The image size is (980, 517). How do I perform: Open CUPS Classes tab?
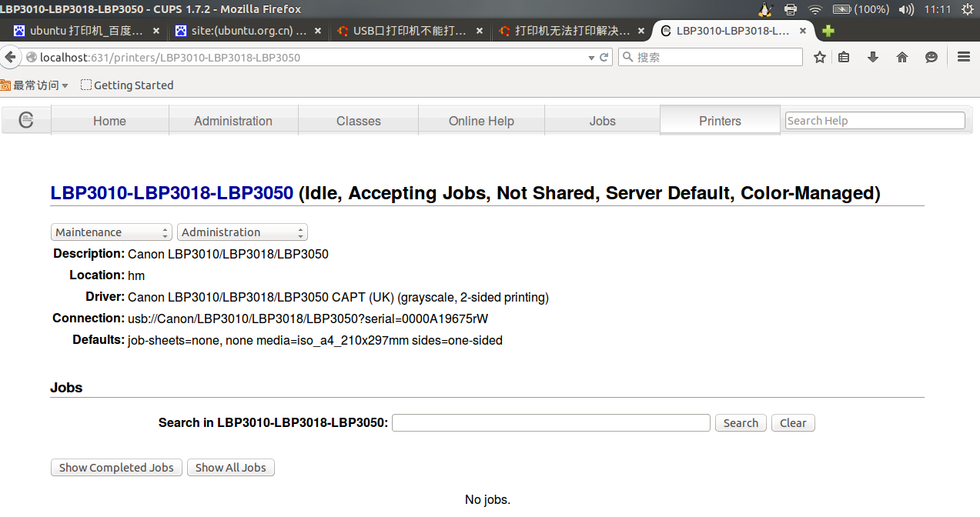coord(359,121)
